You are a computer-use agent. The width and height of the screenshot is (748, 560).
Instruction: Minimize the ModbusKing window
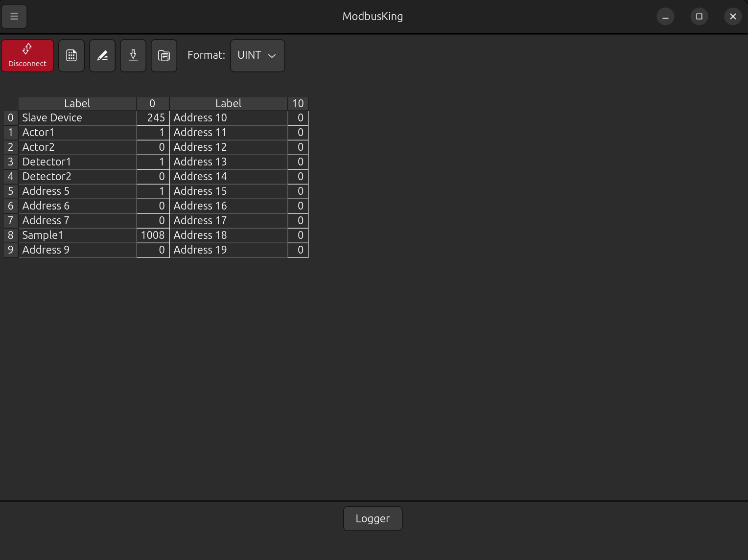[665, 17]
